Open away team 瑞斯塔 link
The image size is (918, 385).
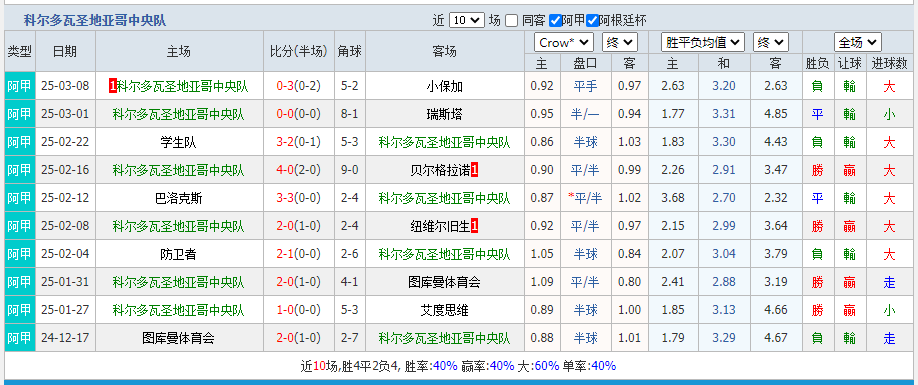pyautogui.click(x=445, y=114)
